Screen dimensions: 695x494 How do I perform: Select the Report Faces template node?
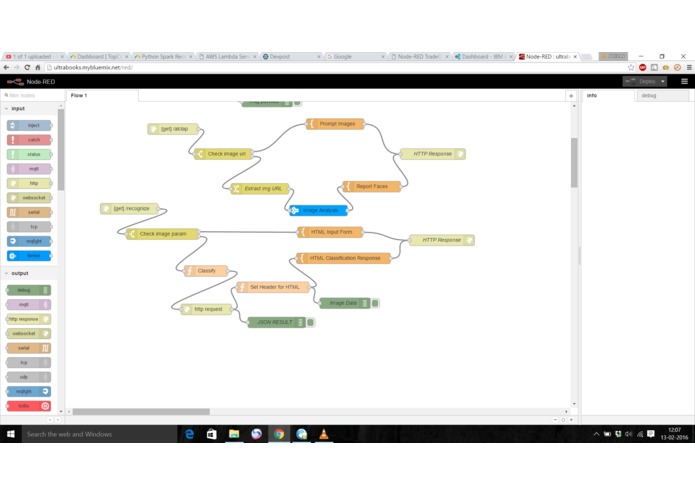pyautogui.click(x=371, y=187)
